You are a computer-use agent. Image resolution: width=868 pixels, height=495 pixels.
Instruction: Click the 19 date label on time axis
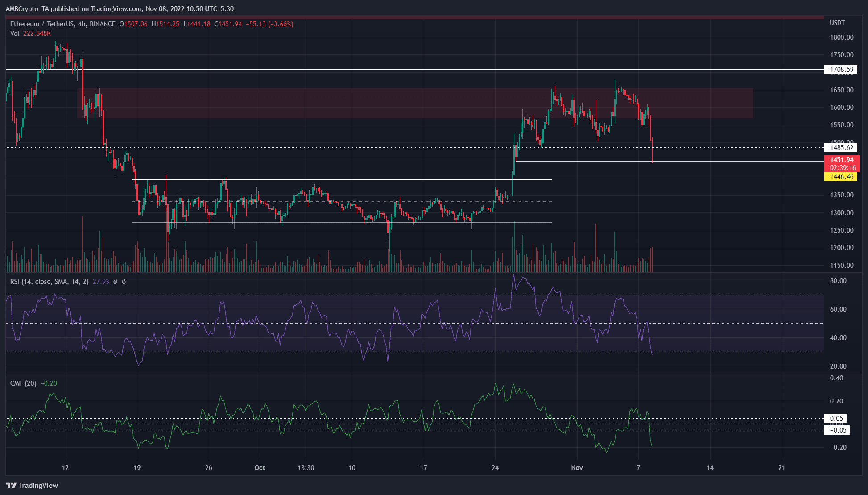tap(137, 468)
